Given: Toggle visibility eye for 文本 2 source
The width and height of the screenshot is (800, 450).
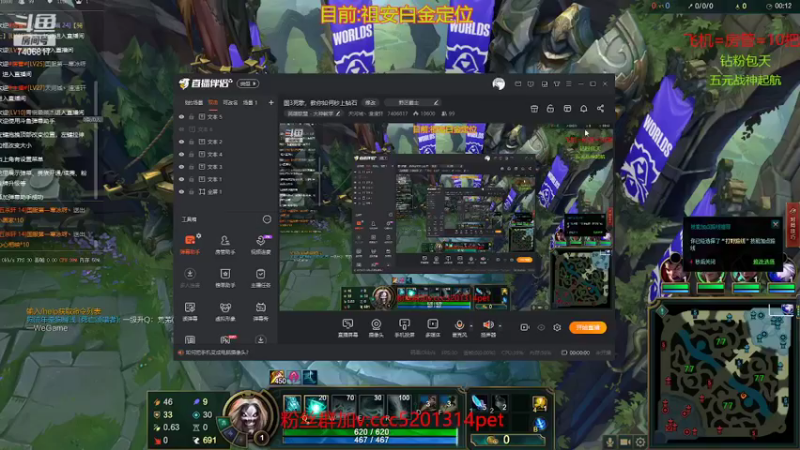Looking at the screenshot, I should pyautogui.click(x=181, y=142).
